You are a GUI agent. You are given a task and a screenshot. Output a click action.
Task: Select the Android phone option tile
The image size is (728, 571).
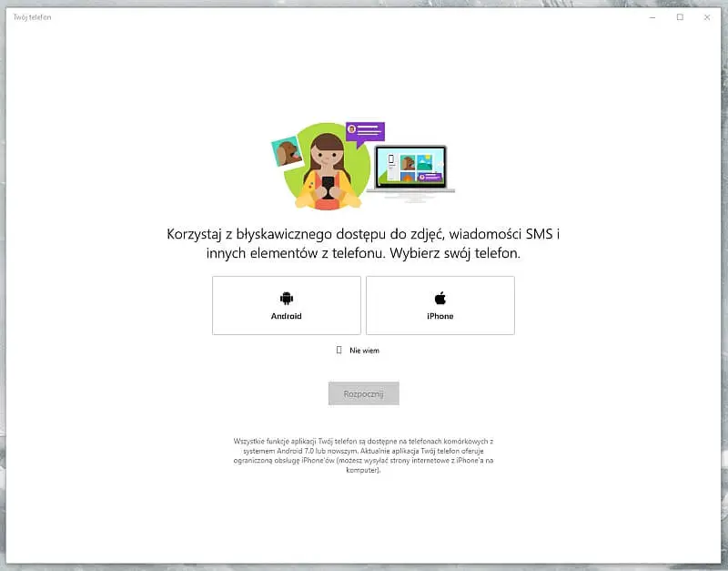tap(287, 305)
